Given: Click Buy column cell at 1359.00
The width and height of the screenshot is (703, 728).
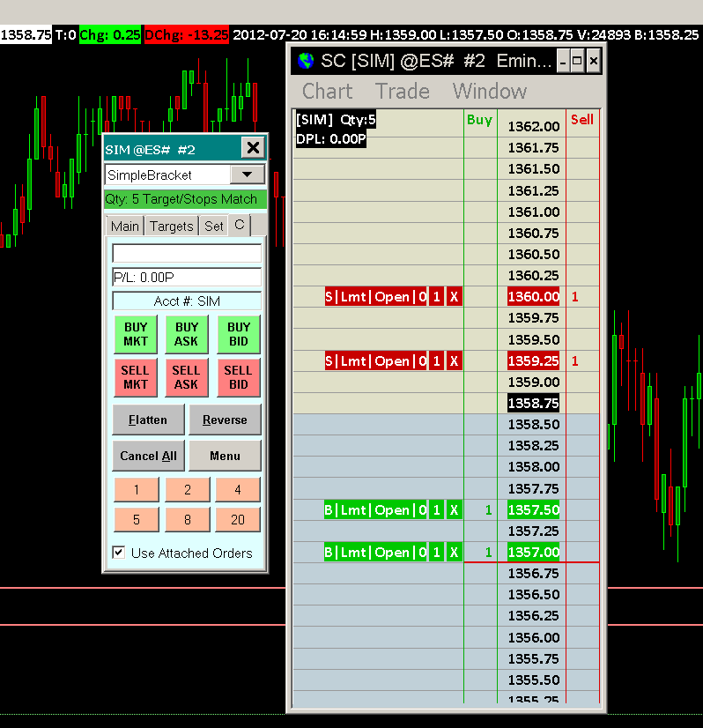Looking at the screenshot, I should 480,383.
